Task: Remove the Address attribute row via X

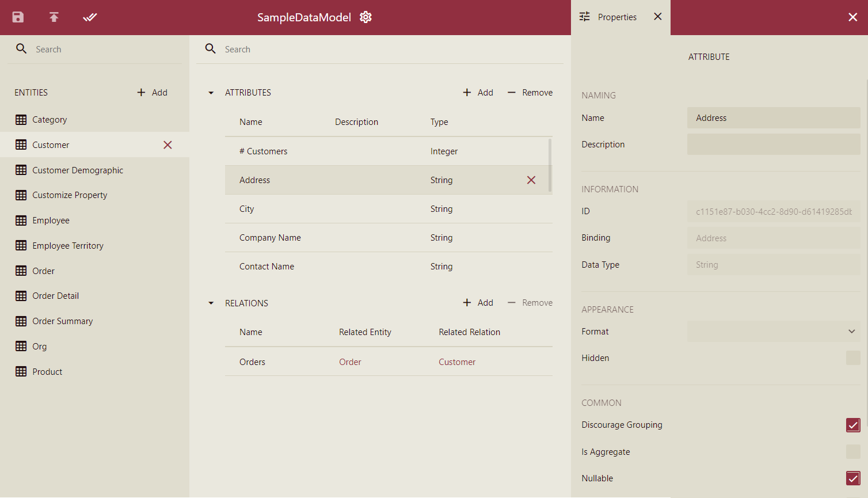Action: 531,180
